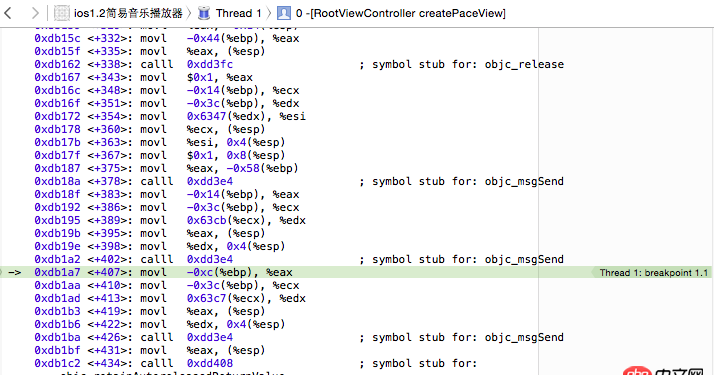Select the 0xdb1bf <+431> movl line

click(x=150, y=350)
